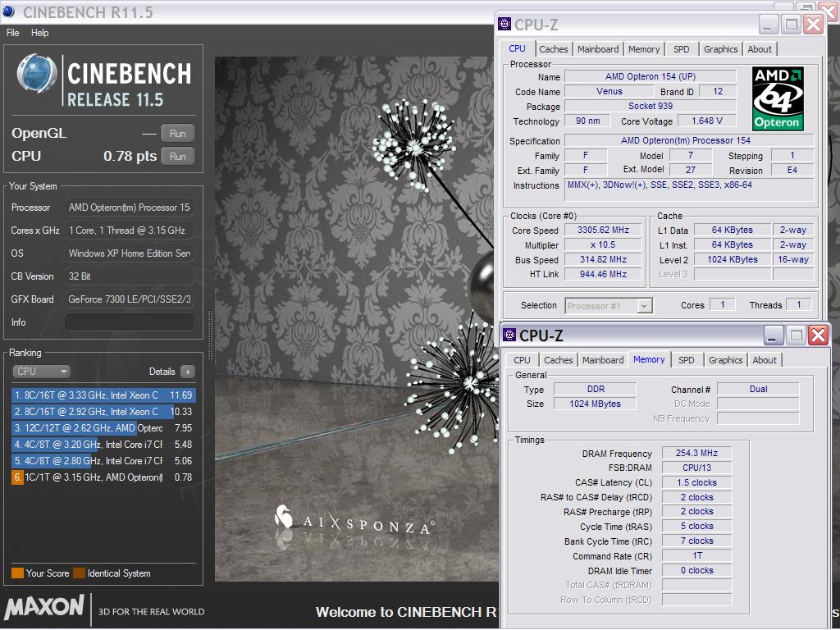Click the Core Voltage value 1.648 V
The height and width of the screenshot is (630, 840).
(706, 121)
